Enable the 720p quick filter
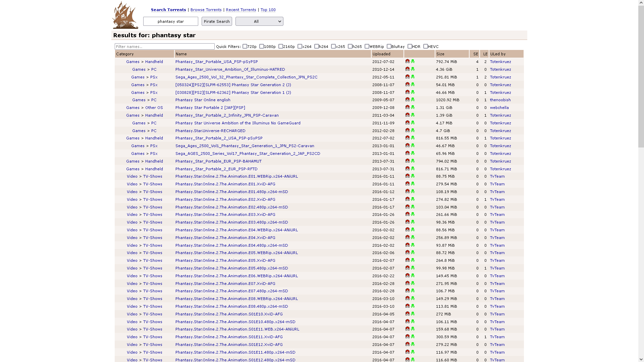644x362 pixels. coord(245,46)
